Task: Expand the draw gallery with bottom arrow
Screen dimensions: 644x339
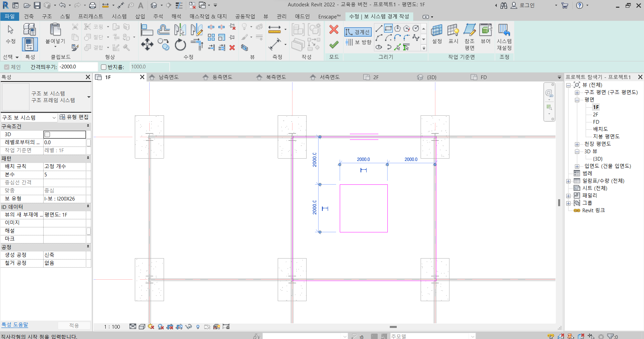Action: click(x=424, y=48)
